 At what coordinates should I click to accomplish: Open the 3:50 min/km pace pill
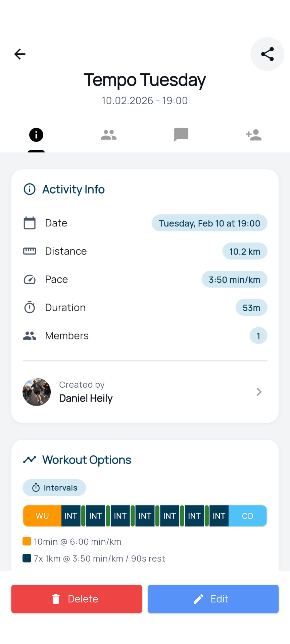tap(234, 279)
